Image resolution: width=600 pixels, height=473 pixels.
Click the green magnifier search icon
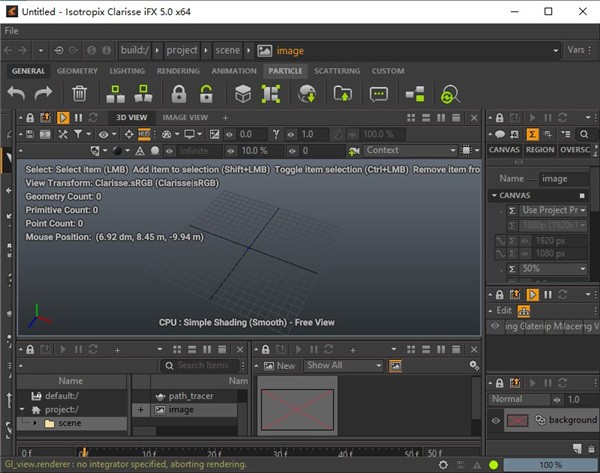(x=450, y=94)
